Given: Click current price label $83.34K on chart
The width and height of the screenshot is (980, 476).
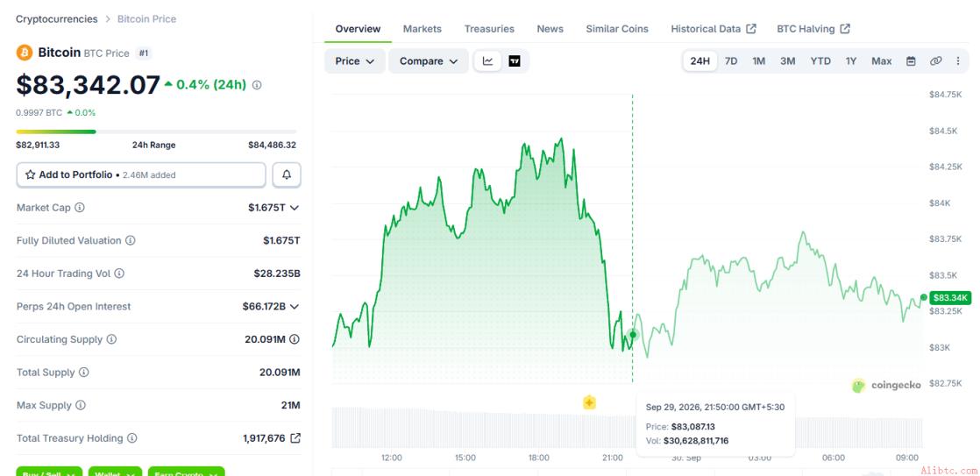Looking at the screenshot, I should [950, 298].
